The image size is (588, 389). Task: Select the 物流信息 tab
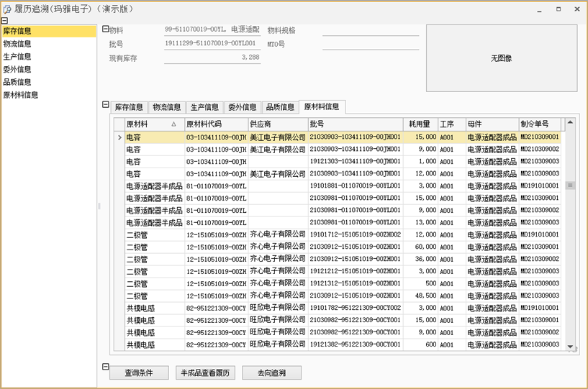[166, 107]
